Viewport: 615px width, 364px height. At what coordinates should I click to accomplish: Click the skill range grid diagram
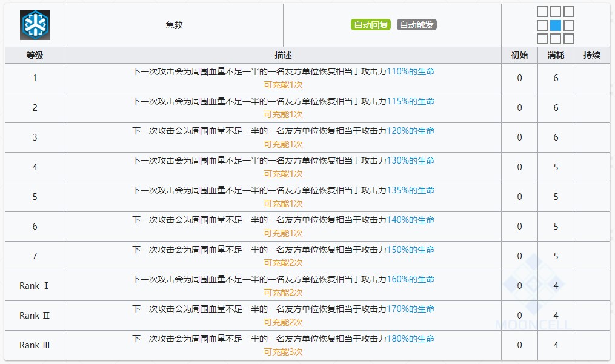pyautogui.click(x=556, y=25)
